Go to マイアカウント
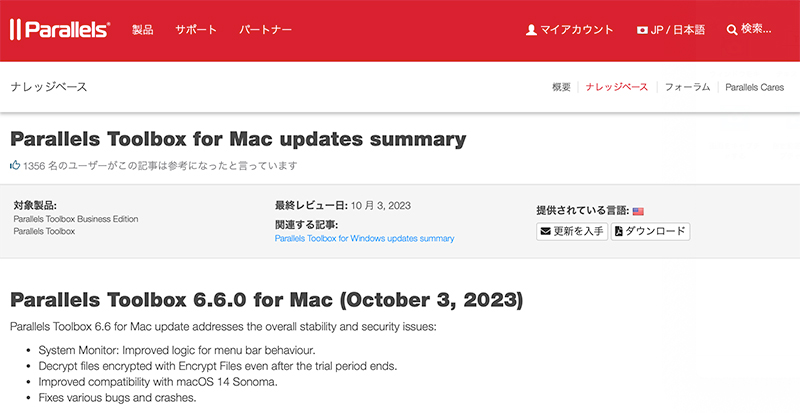Viewport: 800px width, 413px height. click(x=570, y=30)
